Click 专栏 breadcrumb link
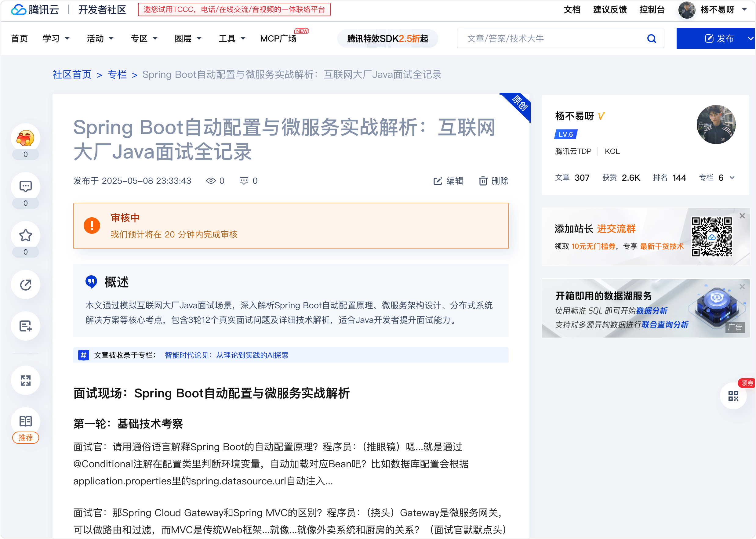The width and height of the screenshot is (756, 539). click(x=117, y=75)
